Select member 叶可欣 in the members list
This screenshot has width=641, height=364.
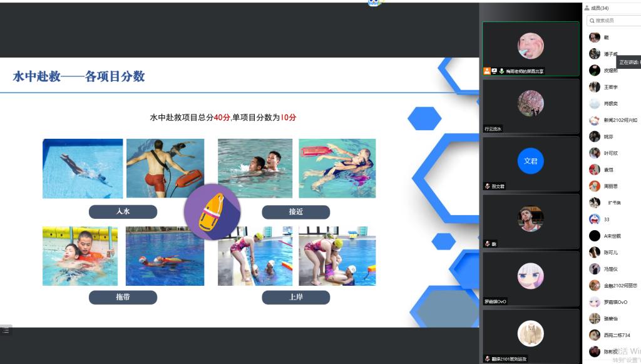pyautogui.click(x=610, y=153)
